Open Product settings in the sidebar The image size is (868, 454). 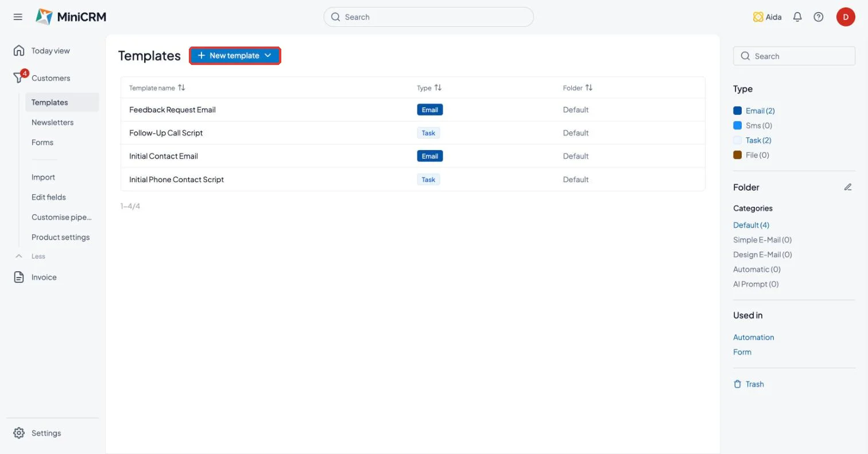(62, 237)
